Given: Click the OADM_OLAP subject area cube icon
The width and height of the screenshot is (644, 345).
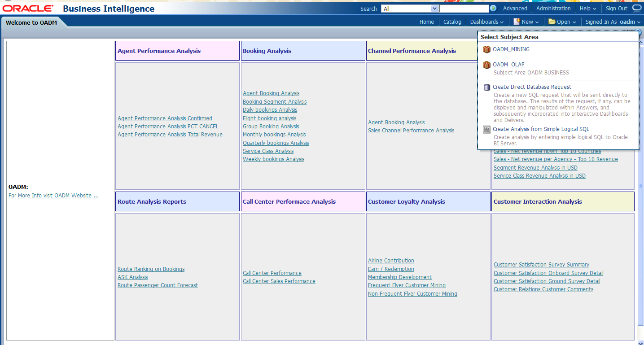Looking at the screenshot, I should 486,65.
